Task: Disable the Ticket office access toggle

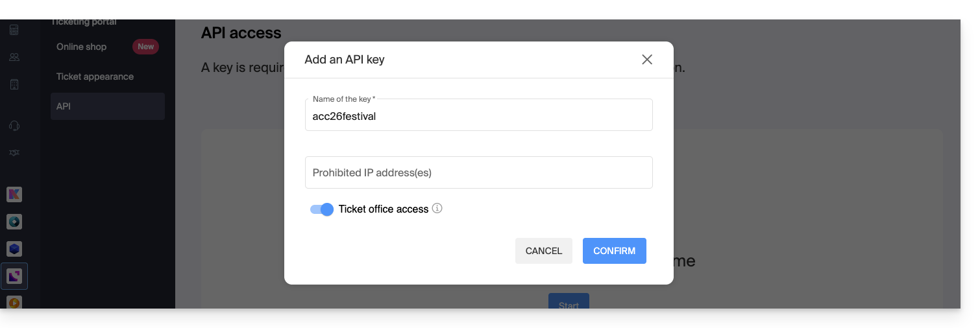Action: [x=322, y=209]
